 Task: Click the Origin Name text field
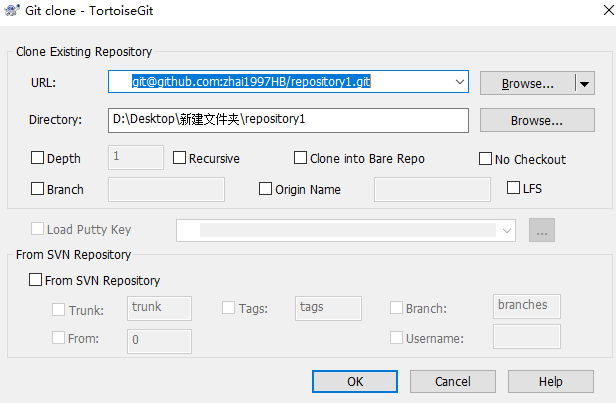pyautogui.click(x=432, y=189)
